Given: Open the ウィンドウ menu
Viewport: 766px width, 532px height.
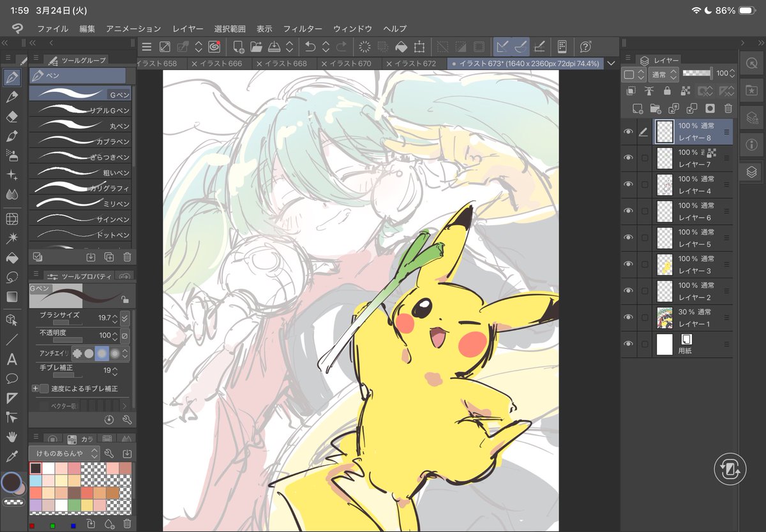Looking at the screenshot, I should click(352, 29).
